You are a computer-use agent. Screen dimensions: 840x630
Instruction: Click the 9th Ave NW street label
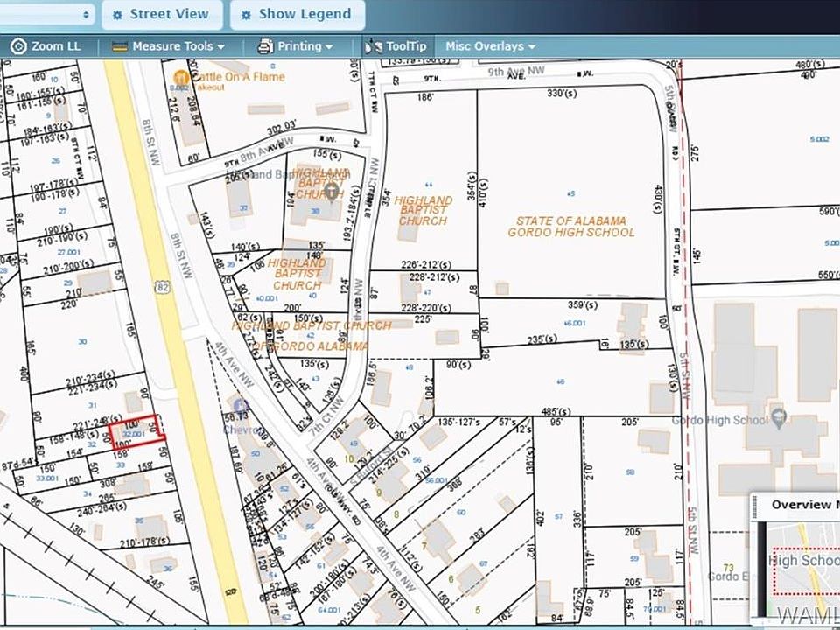[x=516, y=71]
